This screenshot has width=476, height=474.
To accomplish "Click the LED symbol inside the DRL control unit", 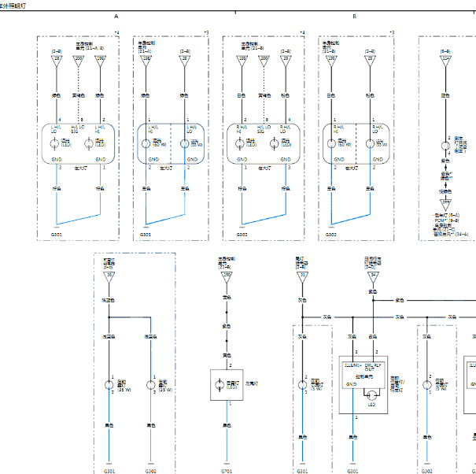I will 371,395.
